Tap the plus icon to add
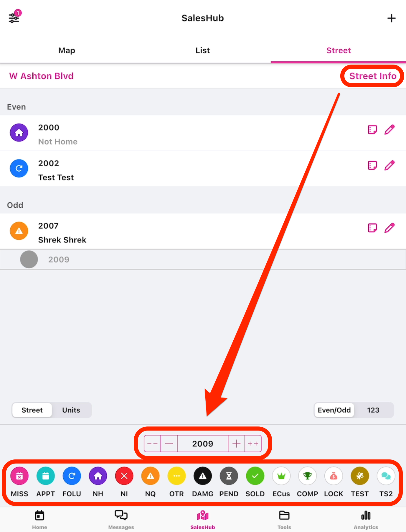The width and height of the screenshot is (406, 532). tap(391, 18)
